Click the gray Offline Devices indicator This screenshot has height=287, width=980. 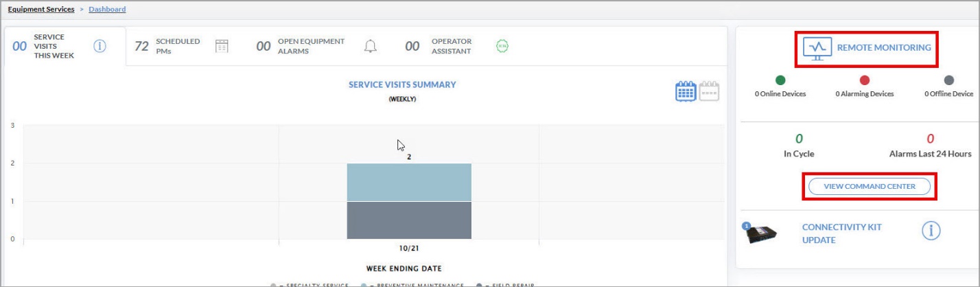(x=949, y=80)
